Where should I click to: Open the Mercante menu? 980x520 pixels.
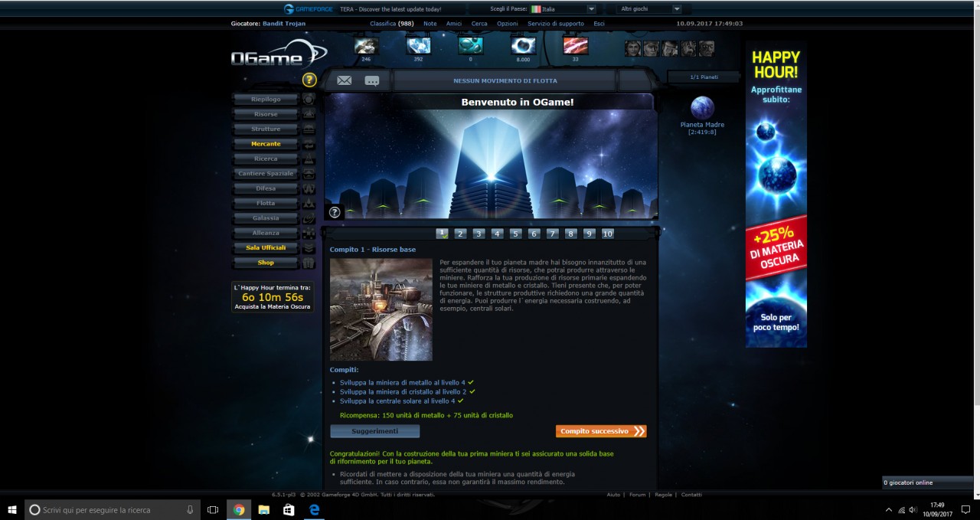(266, 144)
